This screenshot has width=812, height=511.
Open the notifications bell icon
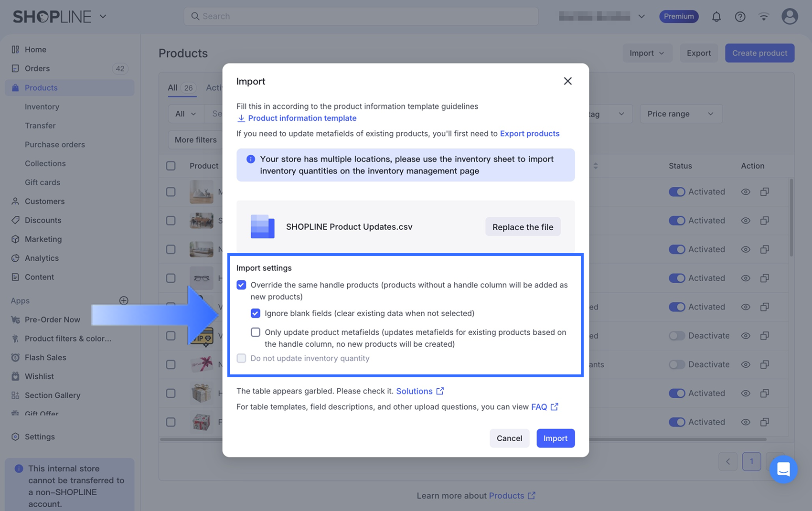click(x=716, y=17)
